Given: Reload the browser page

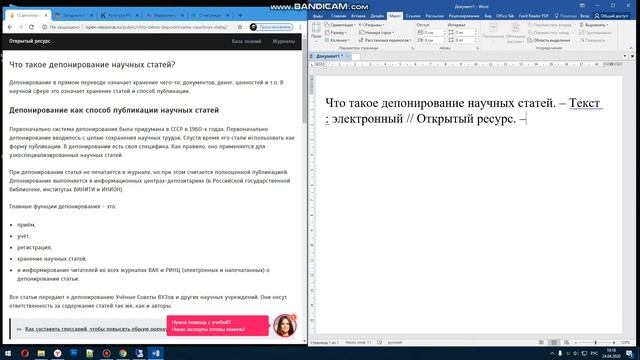Looking at the screenshot, I should 31,27.
